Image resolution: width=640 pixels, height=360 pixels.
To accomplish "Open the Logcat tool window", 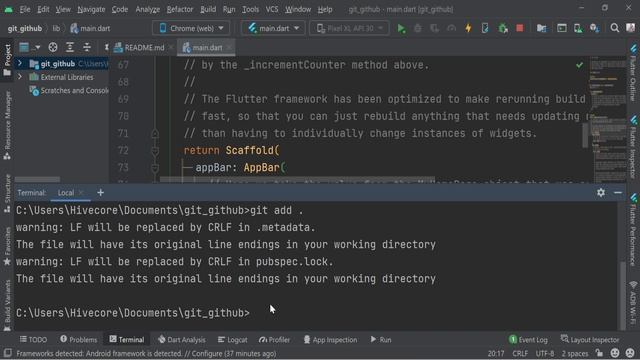I will point(233,339).
